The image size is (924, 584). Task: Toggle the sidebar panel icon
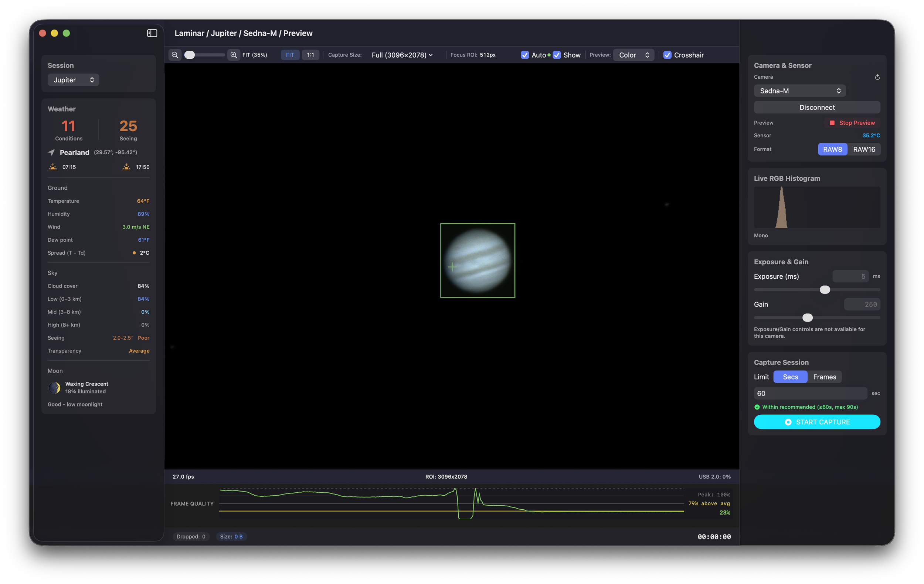click(152, 33)
